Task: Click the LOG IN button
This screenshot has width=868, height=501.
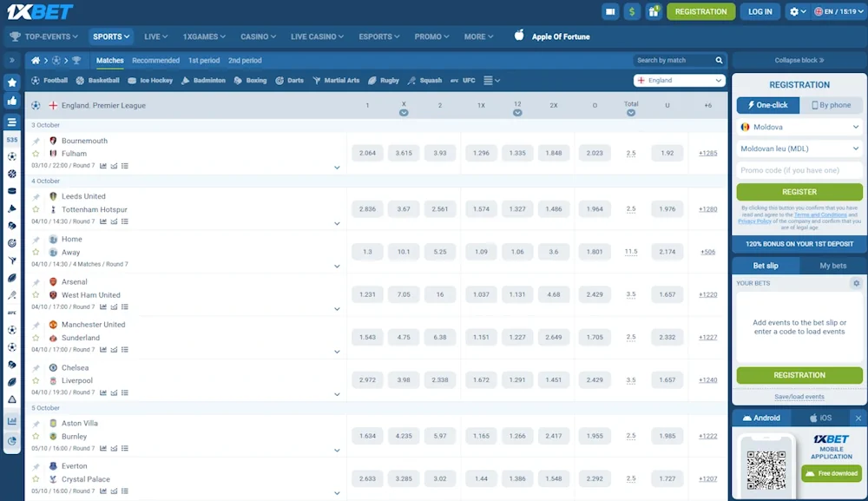Action: pos(759,11)
